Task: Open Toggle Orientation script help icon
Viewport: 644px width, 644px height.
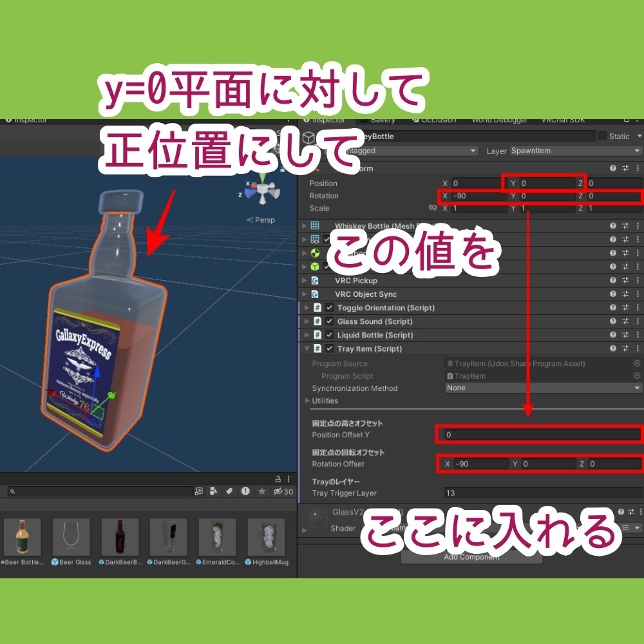Action: tap(613, 307)
